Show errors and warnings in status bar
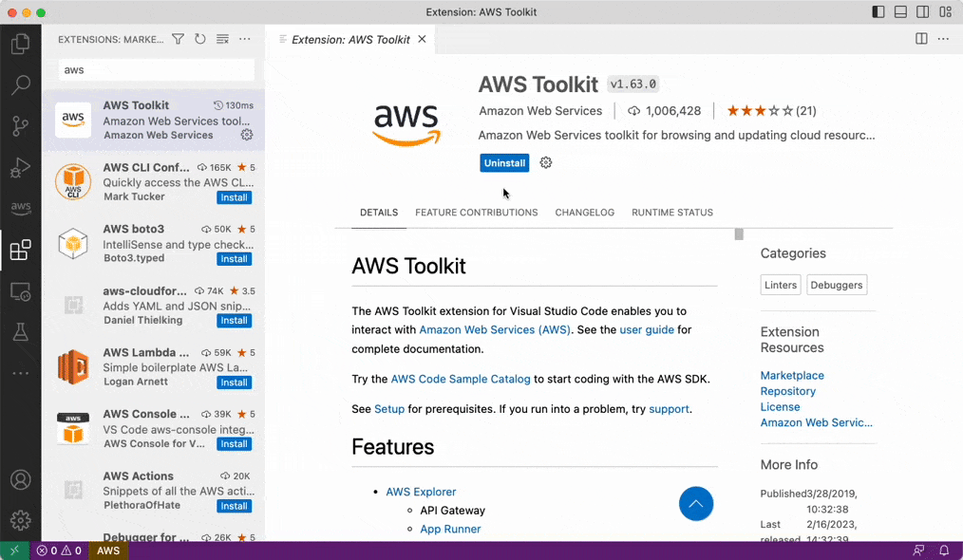963x560 pixels. coord(59,551)
